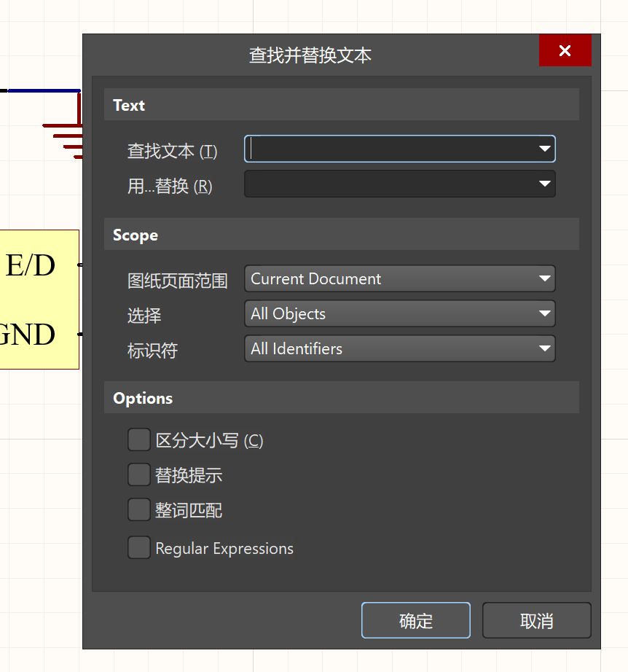Viewport: 628px width, 672px height.
Task: Click the 查找文本 input field
Action: [390, 149]
